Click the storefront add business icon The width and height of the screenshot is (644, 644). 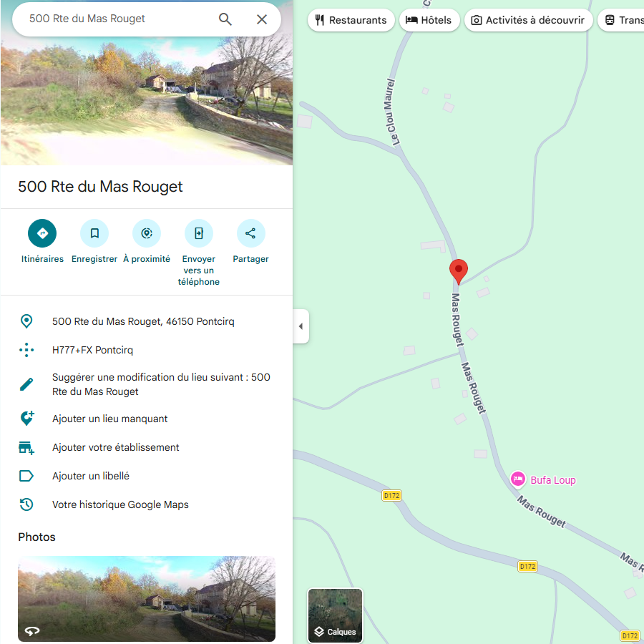point(26,448)
